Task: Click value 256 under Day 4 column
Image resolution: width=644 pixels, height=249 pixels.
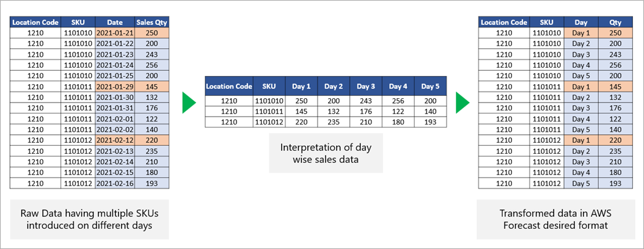Action: click(398, 101)
